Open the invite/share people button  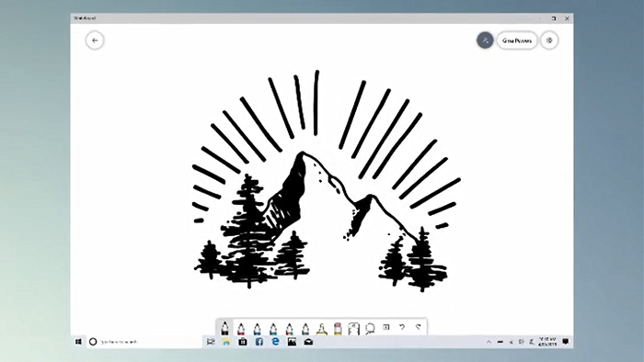point(485,40)
